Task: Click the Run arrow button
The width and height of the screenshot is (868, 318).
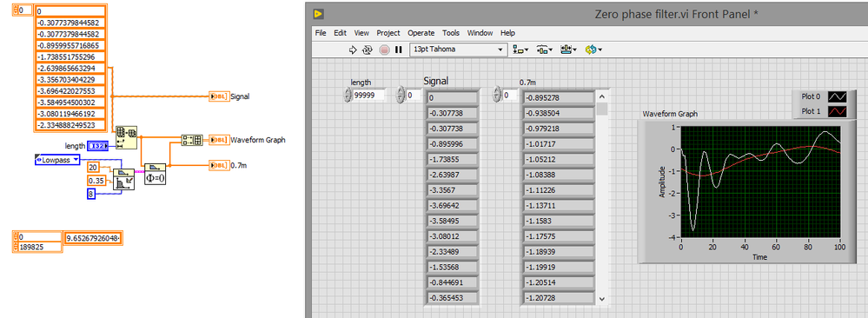Action: (353, 50)
